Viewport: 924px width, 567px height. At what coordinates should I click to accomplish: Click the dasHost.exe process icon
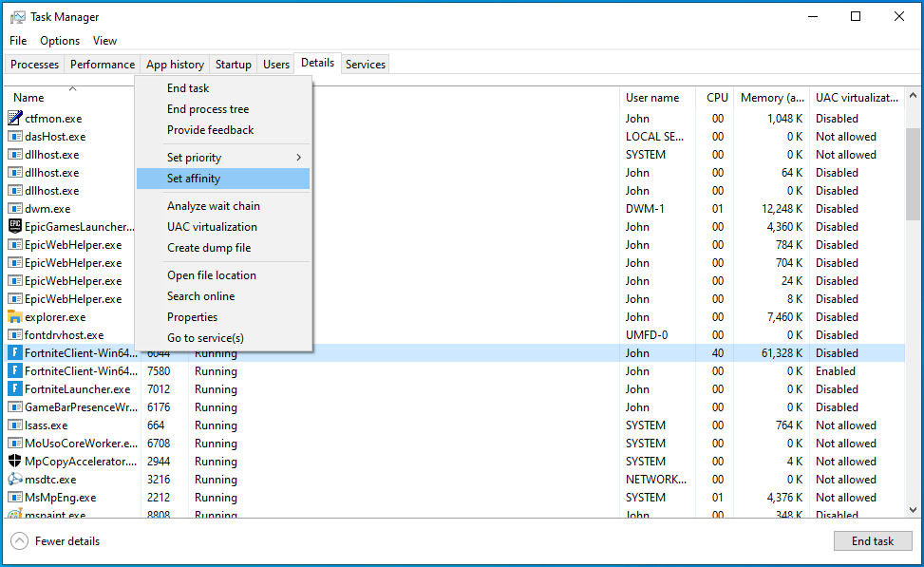click(15, 137)
